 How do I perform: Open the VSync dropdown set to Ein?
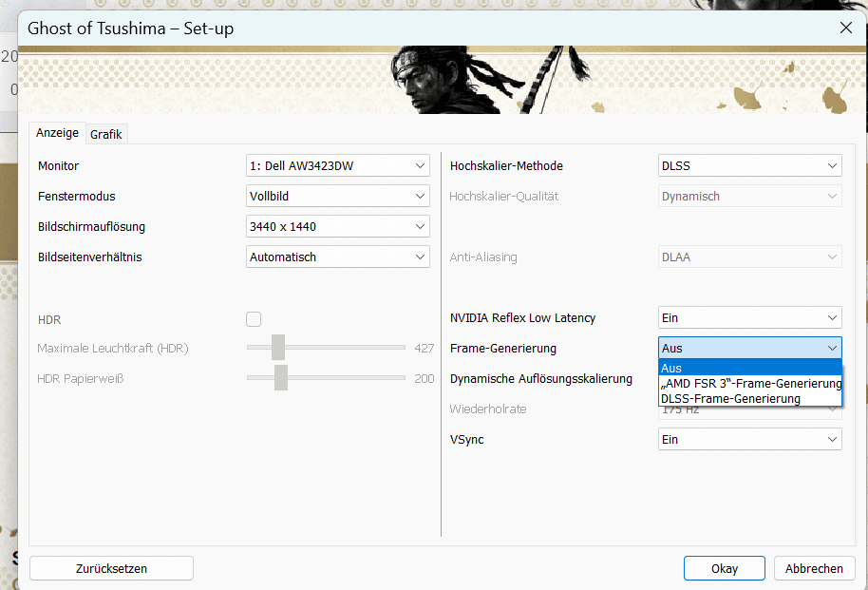click(x=750, y=439)
